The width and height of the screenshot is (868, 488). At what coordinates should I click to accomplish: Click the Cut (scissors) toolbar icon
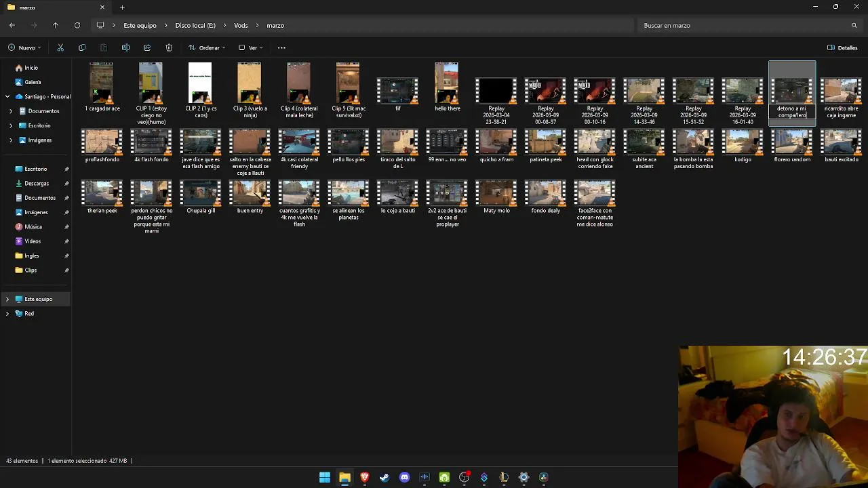[x=60, y=47]
